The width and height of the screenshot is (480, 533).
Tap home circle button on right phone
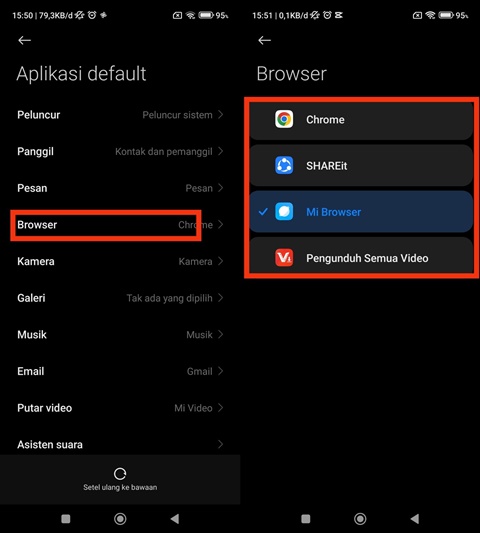(360, 519)
